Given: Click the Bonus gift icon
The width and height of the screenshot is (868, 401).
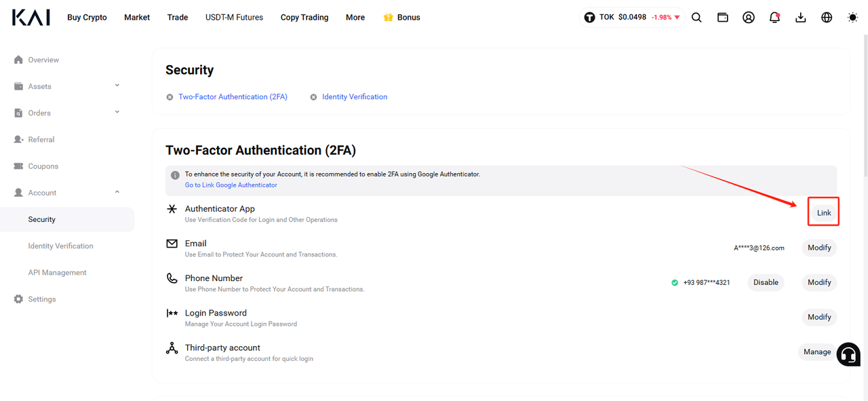Looking at the screenshot, I should 388,18.
